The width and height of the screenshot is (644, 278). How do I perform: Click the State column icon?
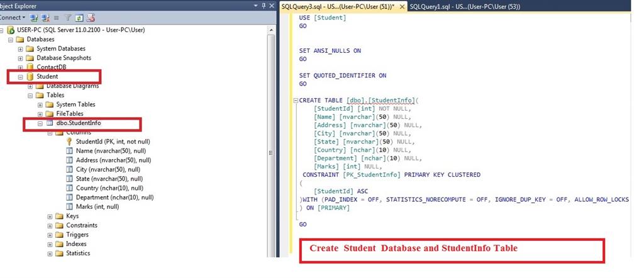coord(69,179)
